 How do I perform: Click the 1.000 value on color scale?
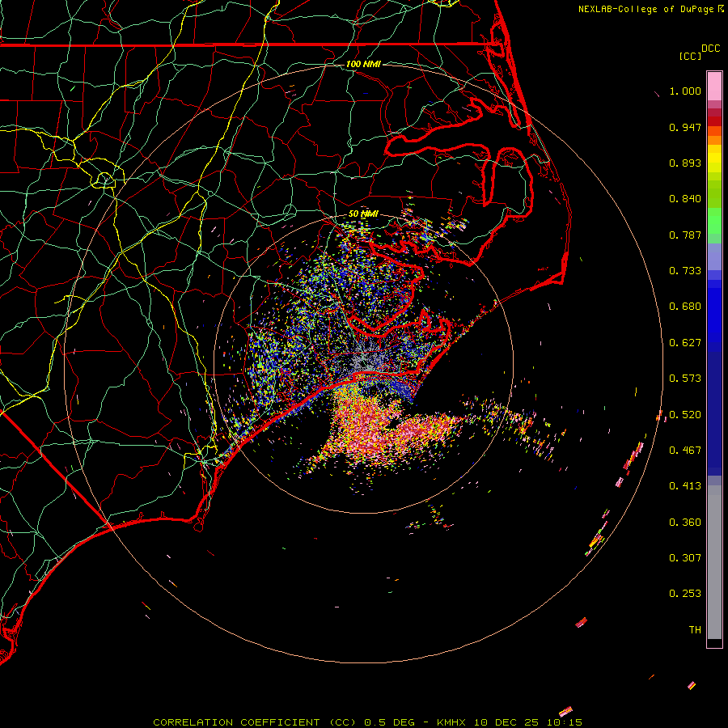(685, 91)
